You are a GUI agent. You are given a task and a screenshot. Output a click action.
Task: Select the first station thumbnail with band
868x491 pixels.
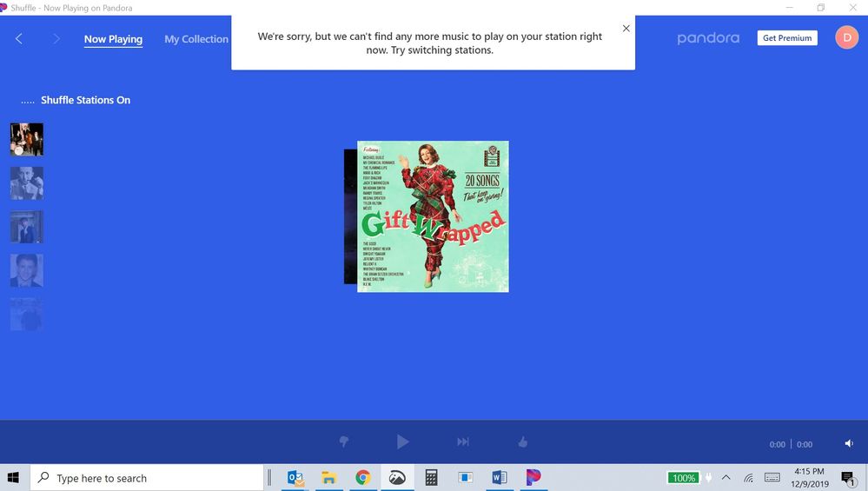point(27,140)
